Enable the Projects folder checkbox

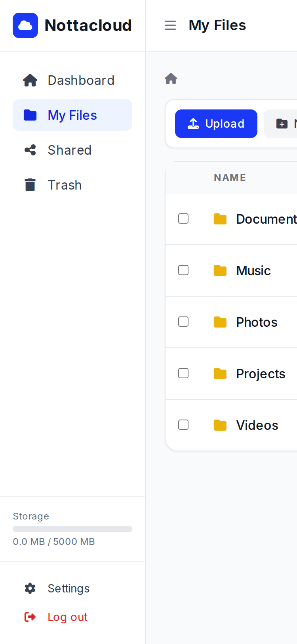coord(183,373)
